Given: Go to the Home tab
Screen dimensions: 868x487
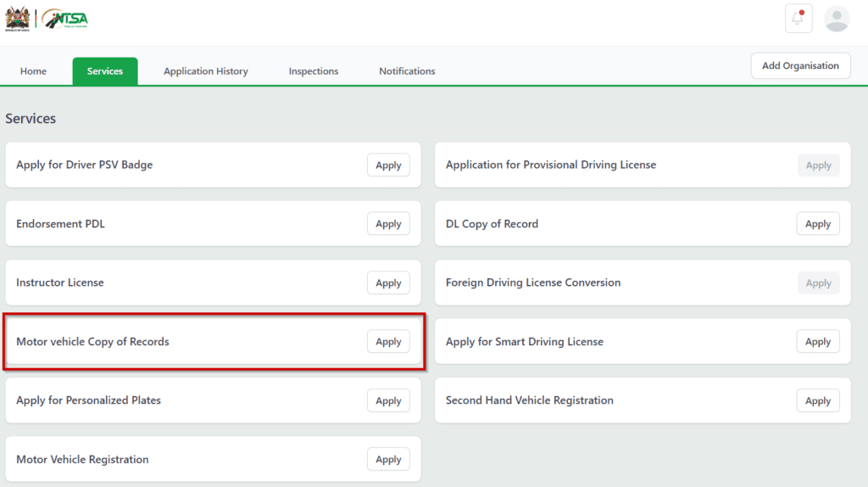Looking at the screenshot, I should click(33, 71).
